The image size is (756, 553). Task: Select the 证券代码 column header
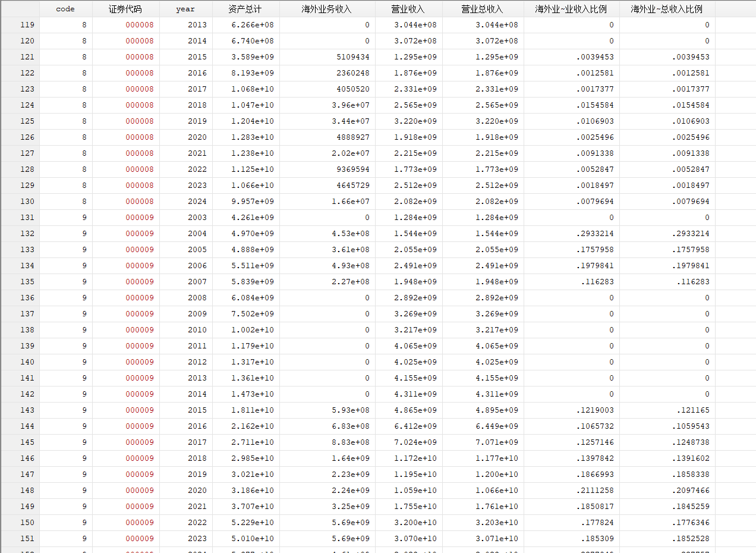(x=125, y=9)
